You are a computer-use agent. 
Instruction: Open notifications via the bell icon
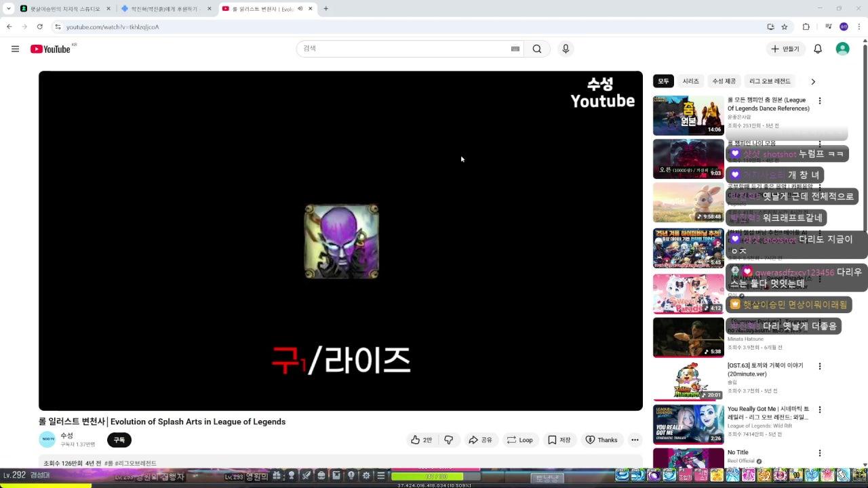[817, 49]
